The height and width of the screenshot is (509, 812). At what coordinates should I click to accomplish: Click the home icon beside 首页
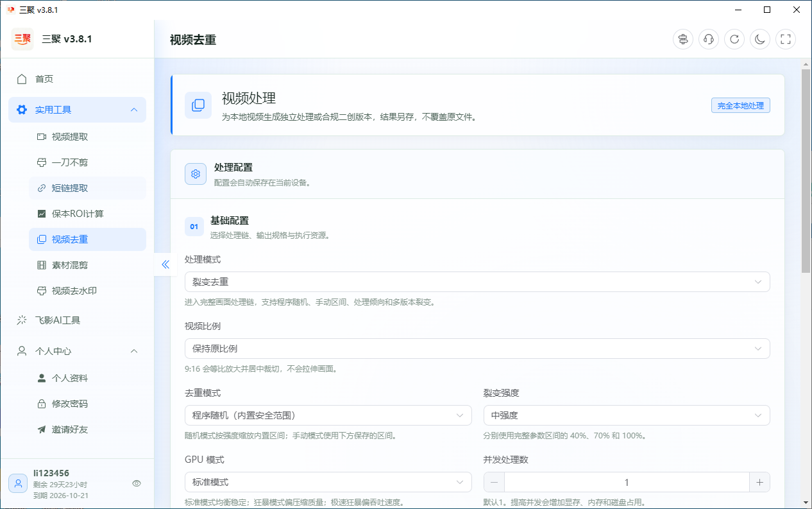pyautogui.click(x=22, y=79)
